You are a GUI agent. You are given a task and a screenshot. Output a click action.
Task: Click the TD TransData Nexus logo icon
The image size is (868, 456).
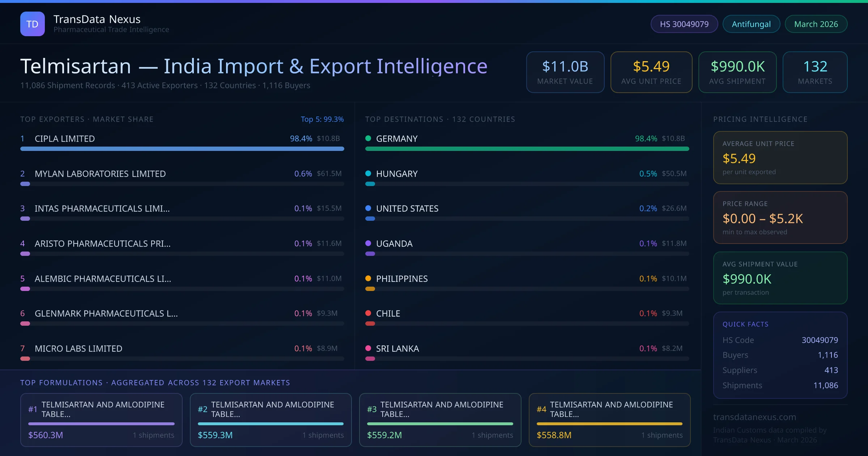[32, 24]
